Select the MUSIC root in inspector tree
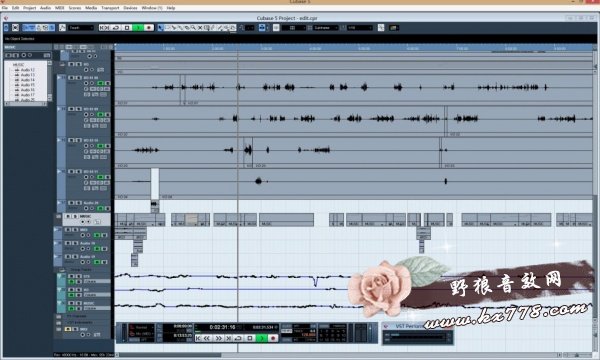This screenshot has height=360, width=600. click(18, 65)
